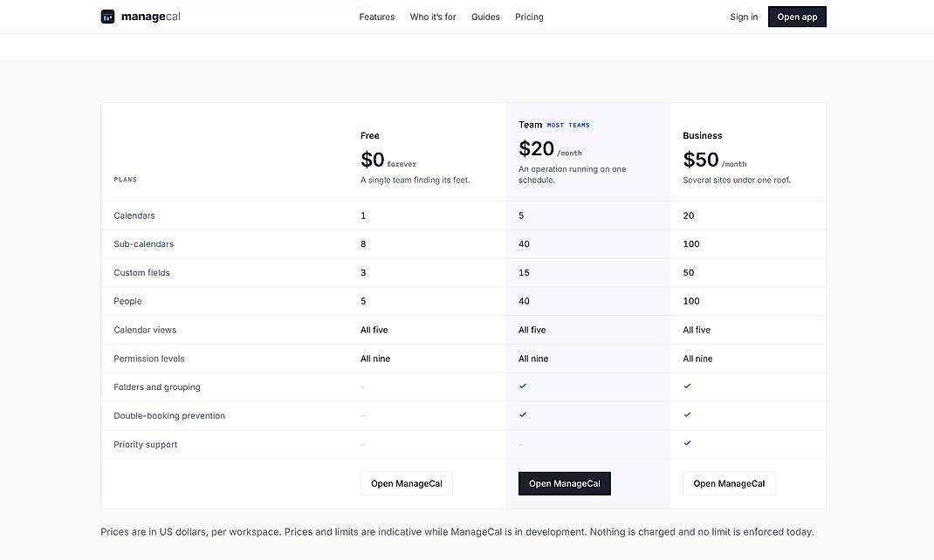
Task: Go to the Guides nav item
Action: (x=485, y=17)
